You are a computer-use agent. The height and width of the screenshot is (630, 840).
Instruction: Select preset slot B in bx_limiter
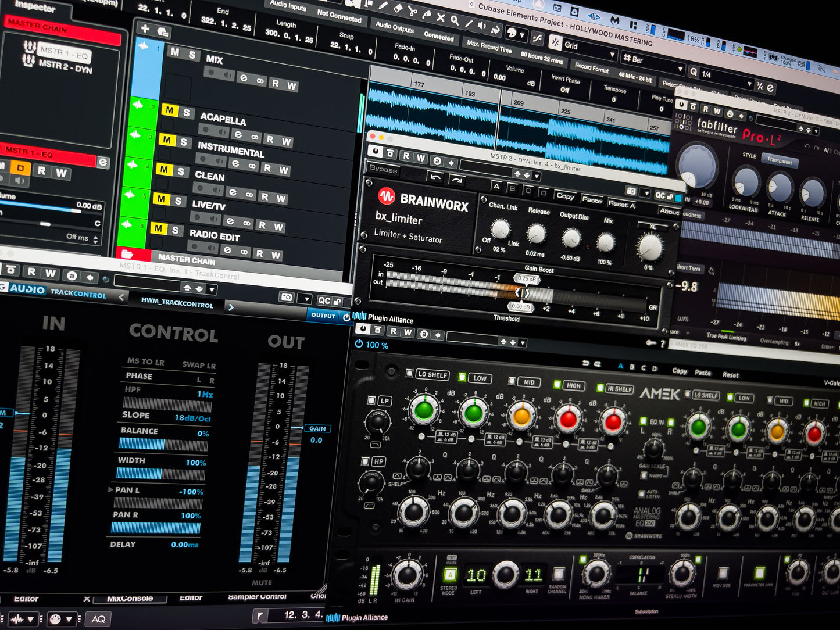click(x=512, y=188)
